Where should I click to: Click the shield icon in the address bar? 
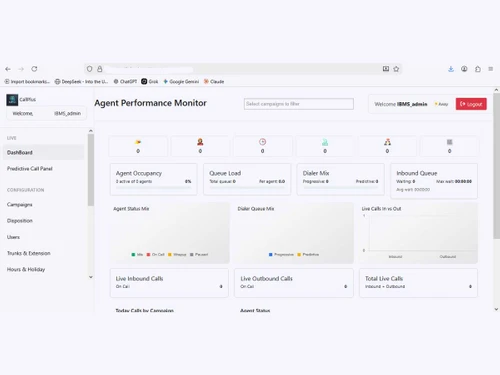click(89, 69)
